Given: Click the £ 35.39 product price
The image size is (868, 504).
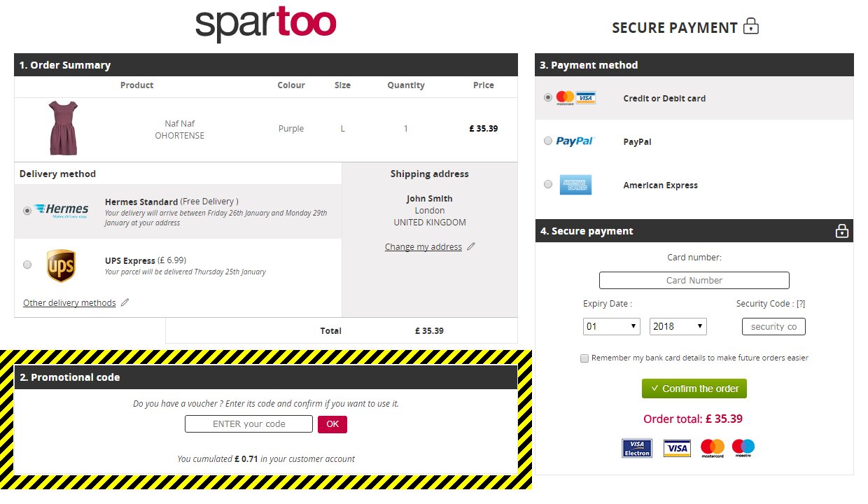Looking at the screenshot, I should pyautogui.click(x=484, y=129).
